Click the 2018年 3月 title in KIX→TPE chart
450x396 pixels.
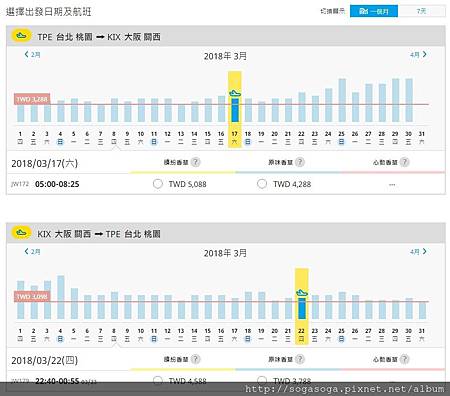pyautogui.click(x=225, y=253)
